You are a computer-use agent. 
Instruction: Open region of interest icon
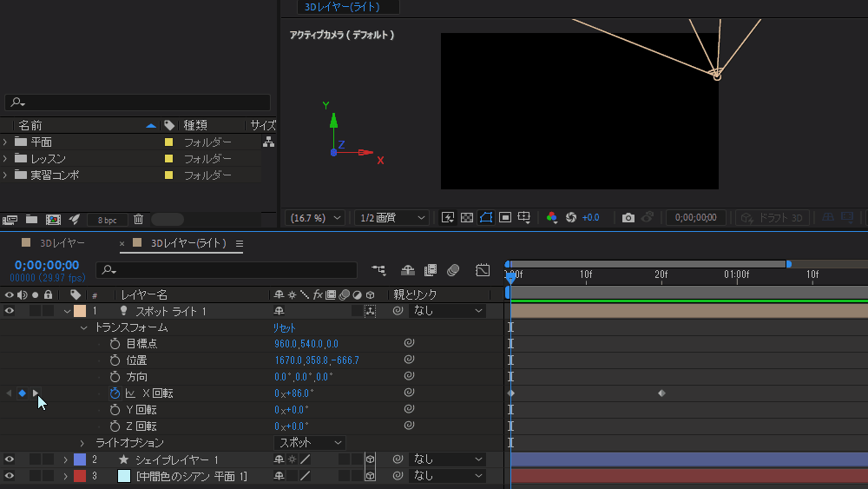coord(505,218)
